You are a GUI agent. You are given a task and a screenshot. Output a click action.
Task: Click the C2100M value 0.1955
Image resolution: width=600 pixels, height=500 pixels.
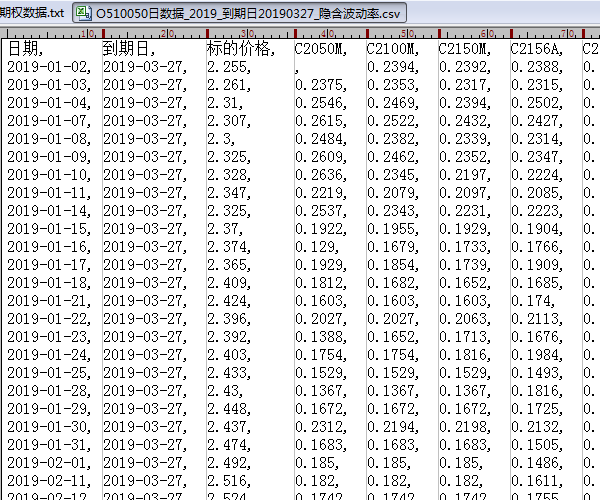point(393,229)
